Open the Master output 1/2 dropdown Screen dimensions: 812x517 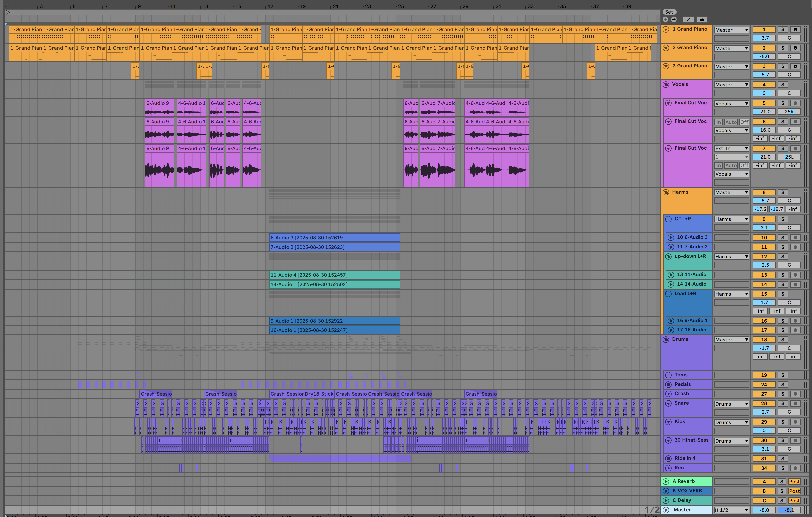(731, 510)
